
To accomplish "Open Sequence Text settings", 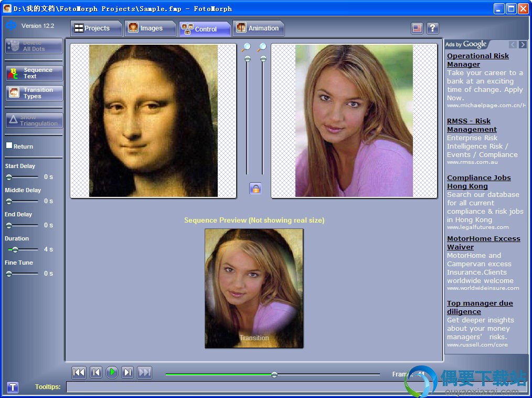I will coord(34,73).
